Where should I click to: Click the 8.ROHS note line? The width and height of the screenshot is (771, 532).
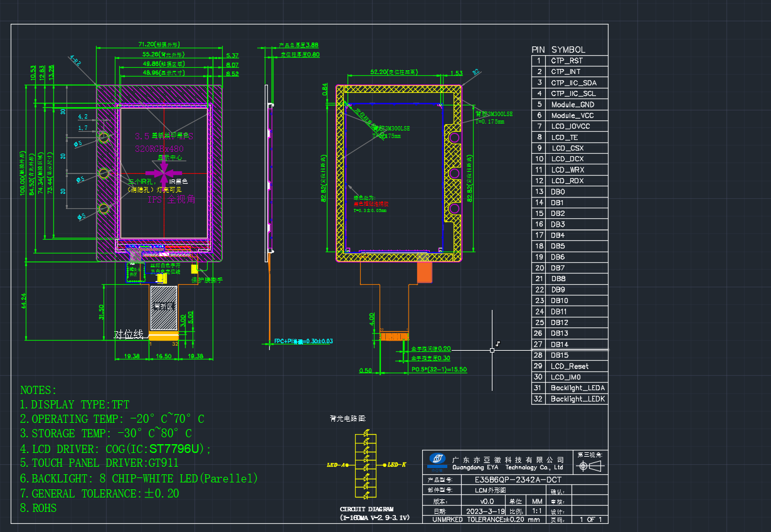pos(38,508)
